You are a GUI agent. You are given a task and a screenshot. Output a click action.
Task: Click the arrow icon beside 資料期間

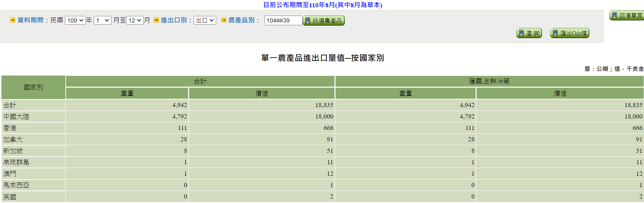(13, 20)
